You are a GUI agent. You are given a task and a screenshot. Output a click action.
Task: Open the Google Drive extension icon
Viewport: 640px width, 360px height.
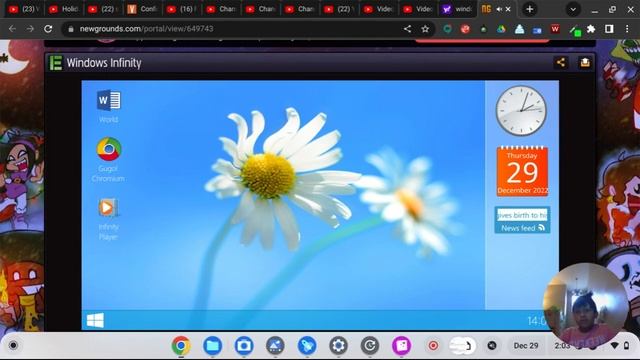501,29
